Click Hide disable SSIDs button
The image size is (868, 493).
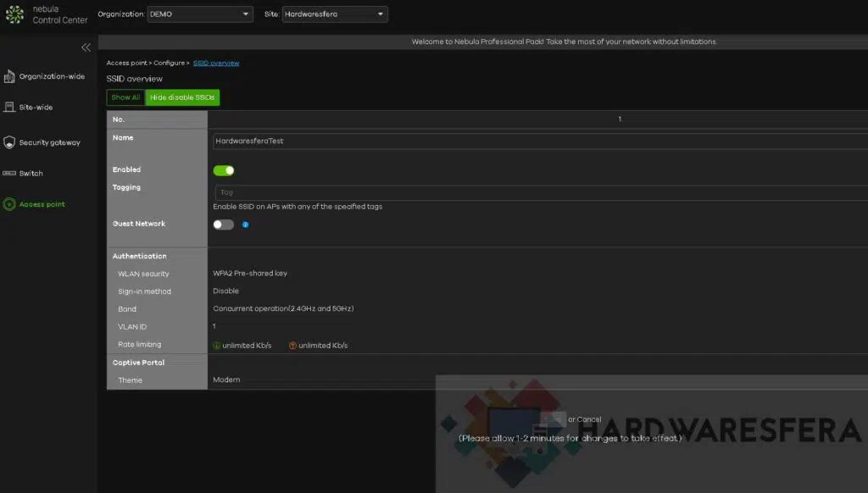[x=182, y=97]
